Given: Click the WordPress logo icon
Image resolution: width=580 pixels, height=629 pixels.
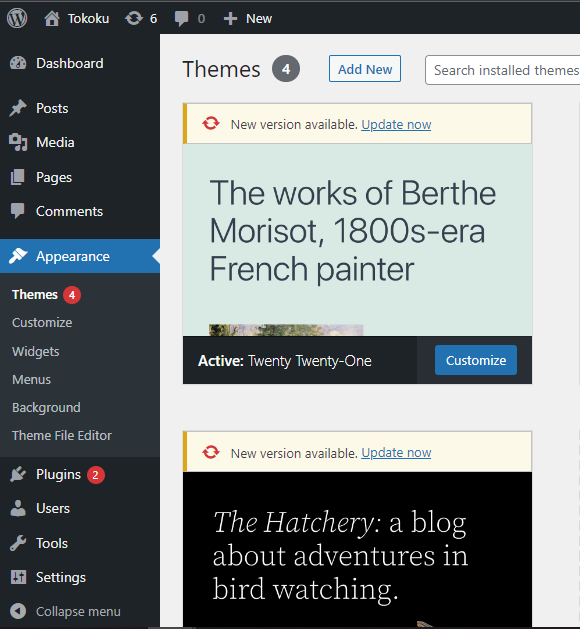Looking at the screenshot, I should click(x=17, y=18).
